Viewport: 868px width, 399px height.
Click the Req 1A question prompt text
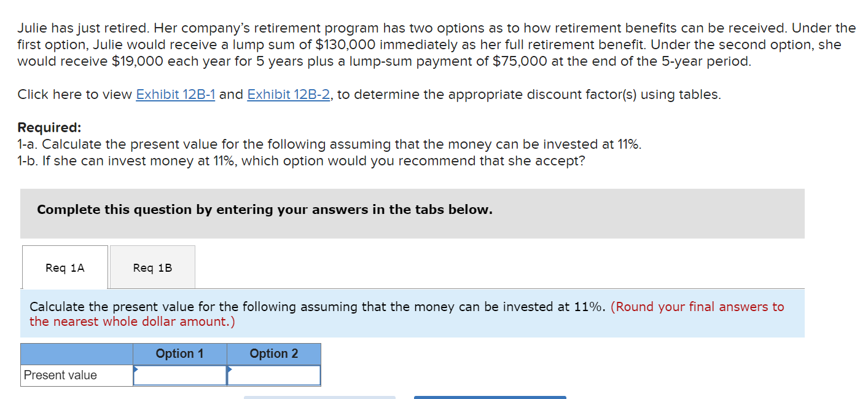click(x=326, y=306)
